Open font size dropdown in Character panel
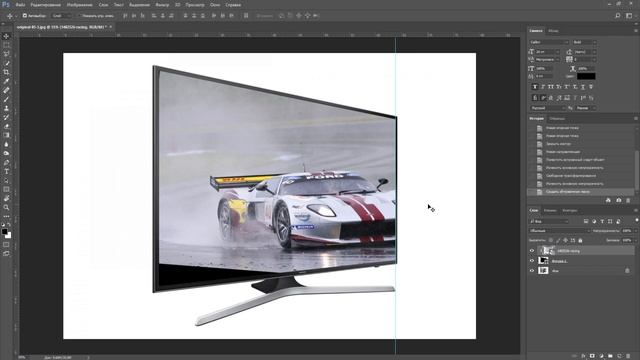The height and width of the screenshot is (360, 640). (x=547, y=52)
